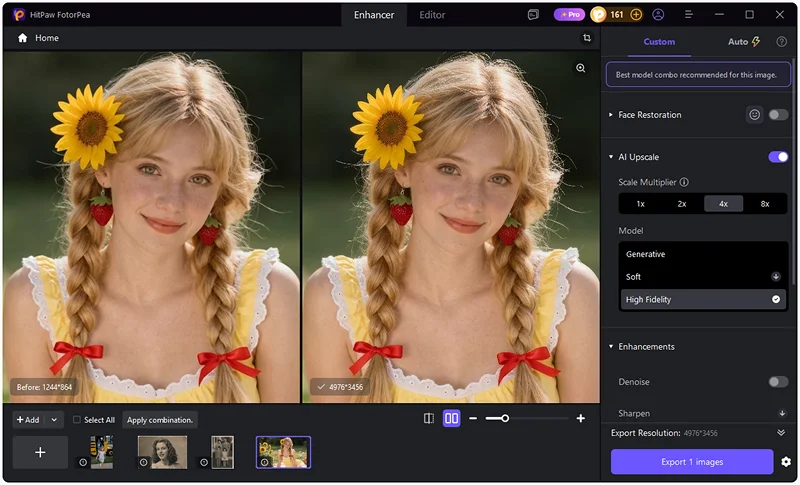This screenshot has width=800, height=485.
Task: Download the Sharpen model arrow icon
Action: coord(782,413)
